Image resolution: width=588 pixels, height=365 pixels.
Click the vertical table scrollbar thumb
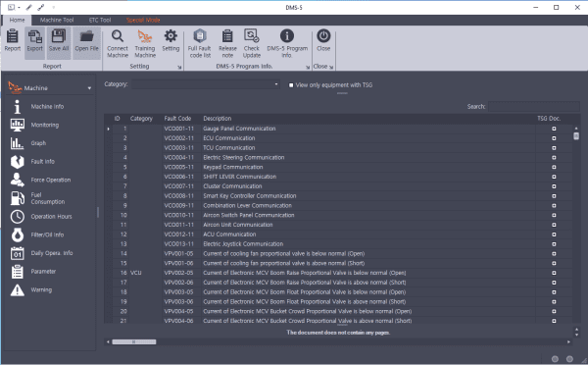576,136
